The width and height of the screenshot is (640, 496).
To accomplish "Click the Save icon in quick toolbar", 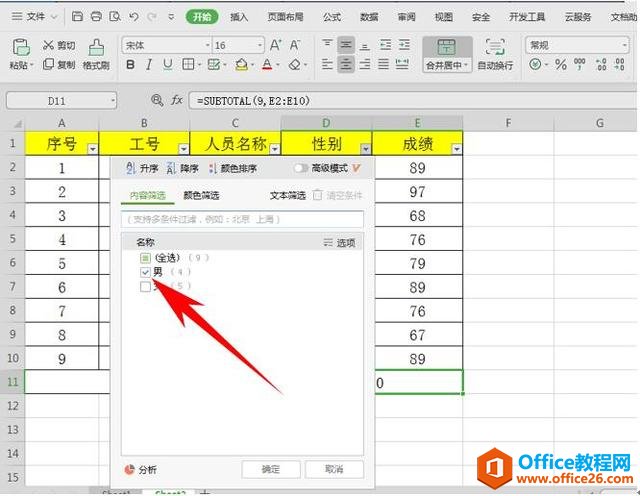I will (77, 16).
